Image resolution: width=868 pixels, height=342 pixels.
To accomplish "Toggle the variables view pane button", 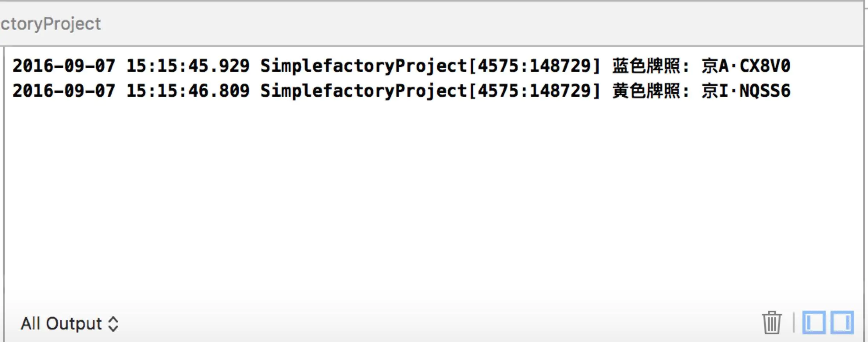I will click(x=814, y=322).
